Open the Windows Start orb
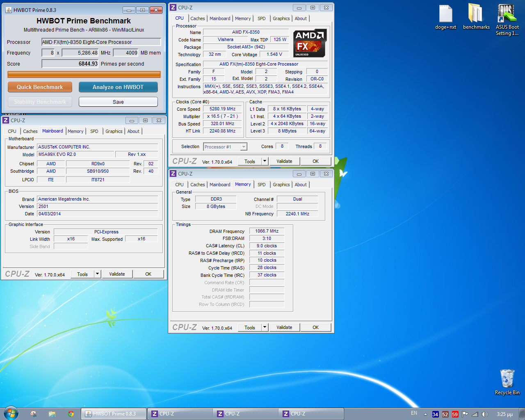The height and width of the screenshot is (420, 525). point(11,413)
